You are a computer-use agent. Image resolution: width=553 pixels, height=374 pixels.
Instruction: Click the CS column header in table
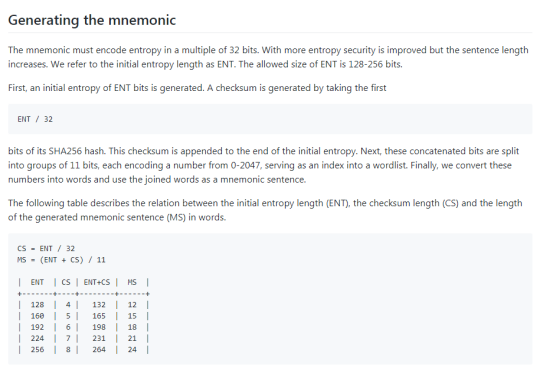tap(66, 282)
